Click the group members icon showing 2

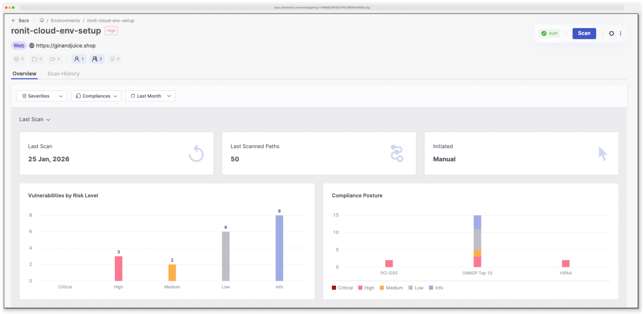97,59
